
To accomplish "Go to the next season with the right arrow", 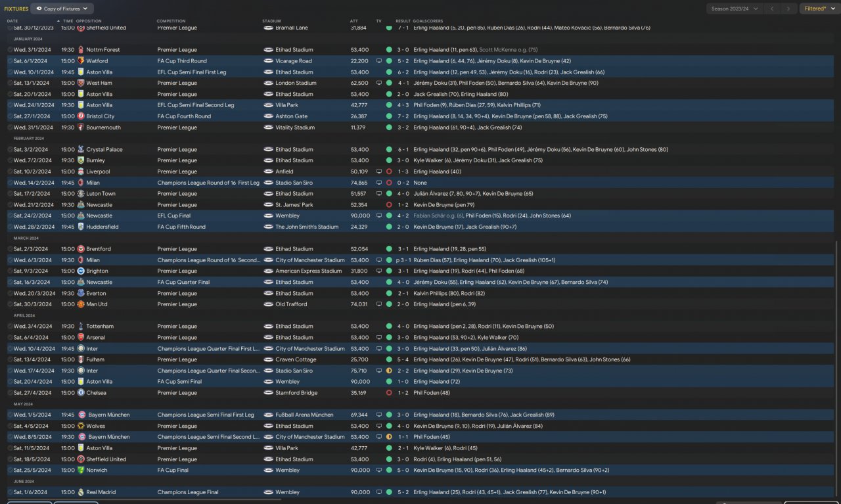I will [x=788, y=9].
